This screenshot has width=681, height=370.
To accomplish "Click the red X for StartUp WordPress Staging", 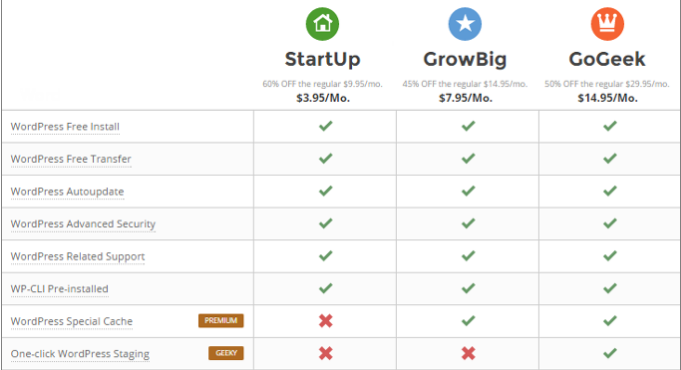I will pos(326,353).
